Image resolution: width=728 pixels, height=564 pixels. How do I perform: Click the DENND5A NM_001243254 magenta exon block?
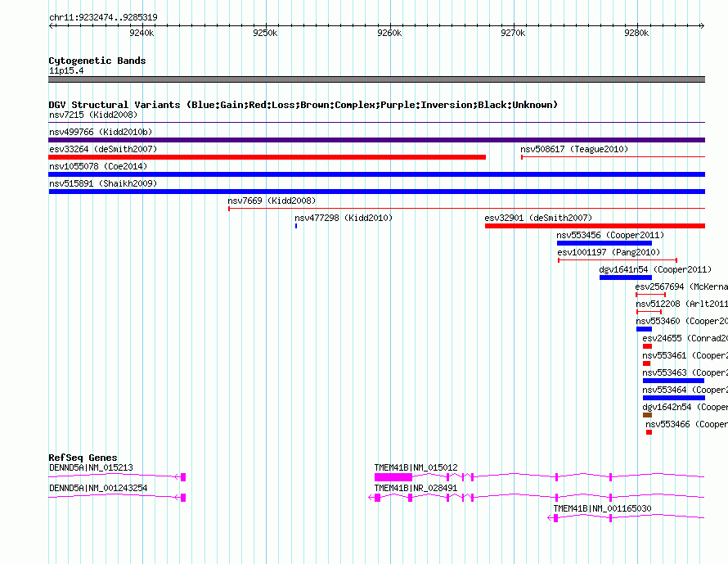pos(183,498)
